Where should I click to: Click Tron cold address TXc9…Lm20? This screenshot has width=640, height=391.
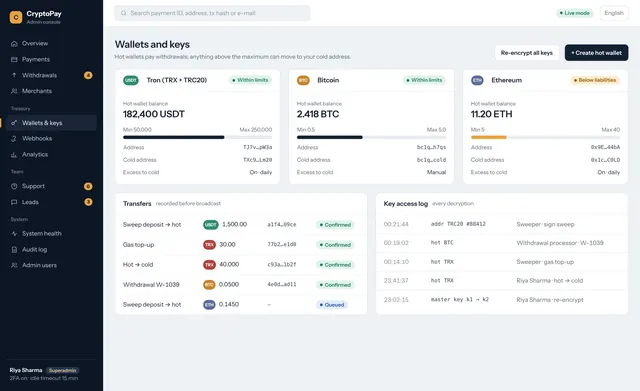coord(258,160)
